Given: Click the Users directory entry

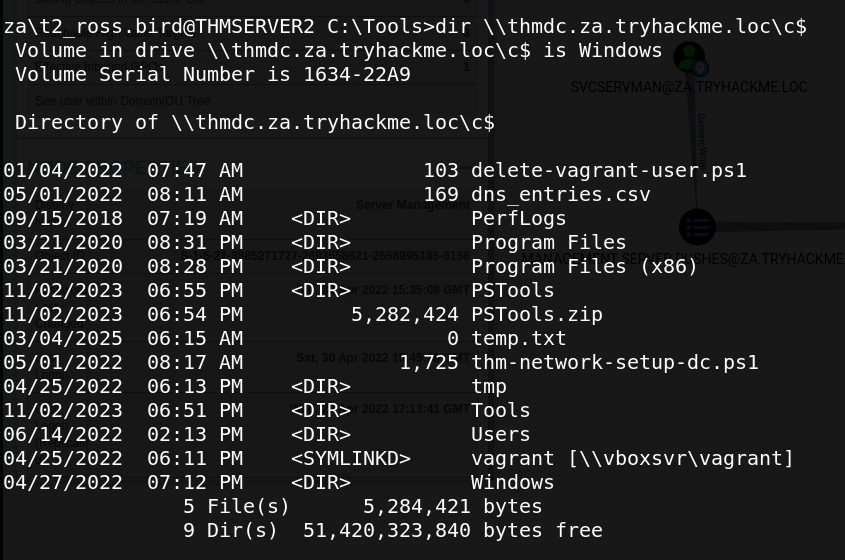Looking at the screenshot, I should pyautogui.click(x=500, y=434).
